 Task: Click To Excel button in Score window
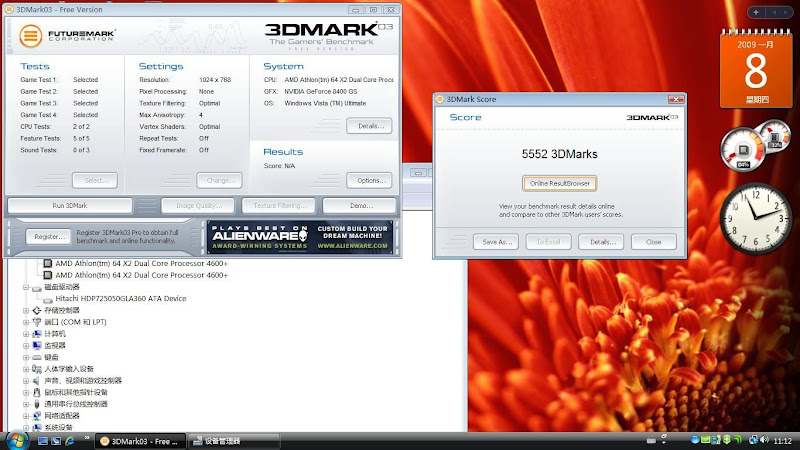pyautogui.click(x=548, y=242)
